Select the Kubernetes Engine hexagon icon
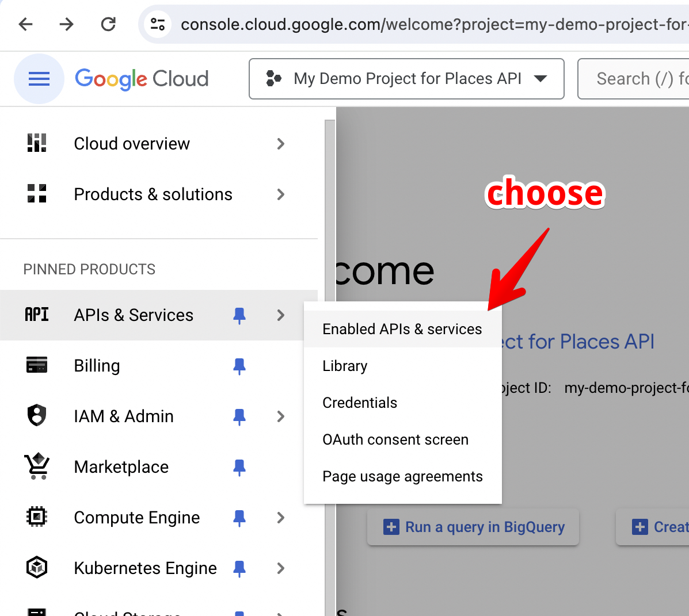 [x=37, y=568]
